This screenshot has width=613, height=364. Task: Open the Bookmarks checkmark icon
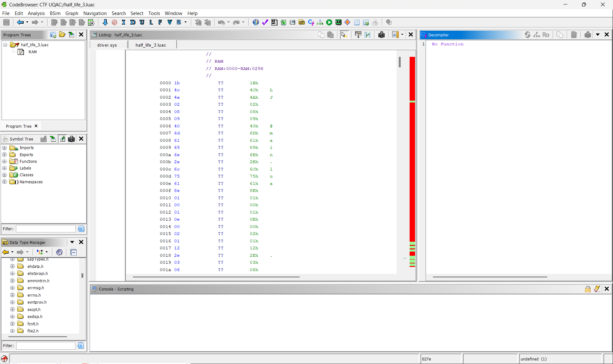[265, 22]
